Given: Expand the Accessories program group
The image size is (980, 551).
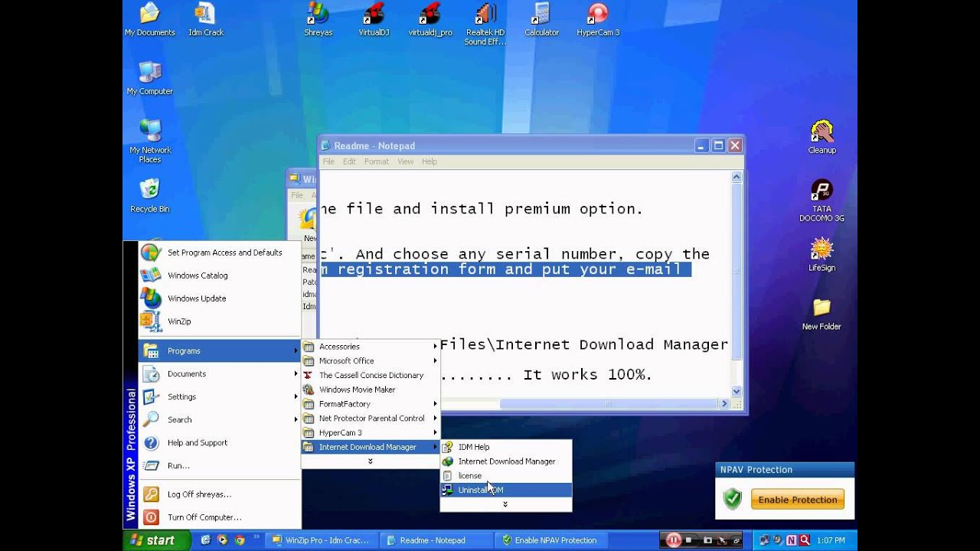Looking at the screenshot, I should coord(371,347).
